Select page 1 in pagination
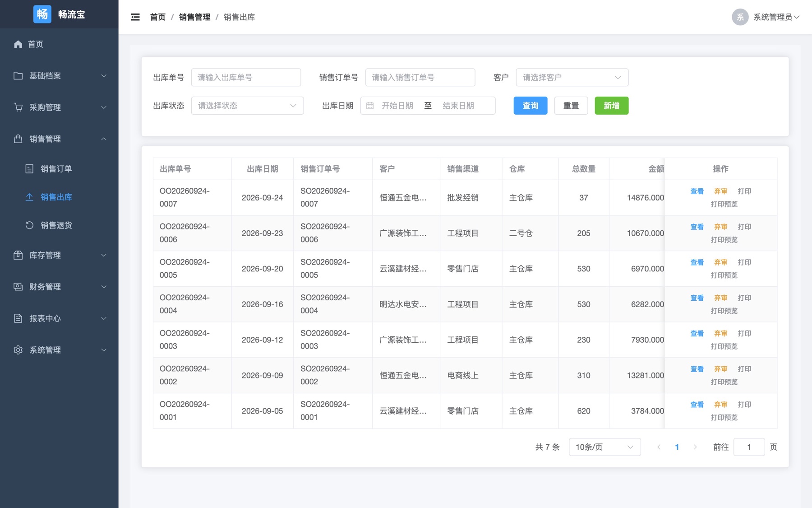 click(677, 447)
